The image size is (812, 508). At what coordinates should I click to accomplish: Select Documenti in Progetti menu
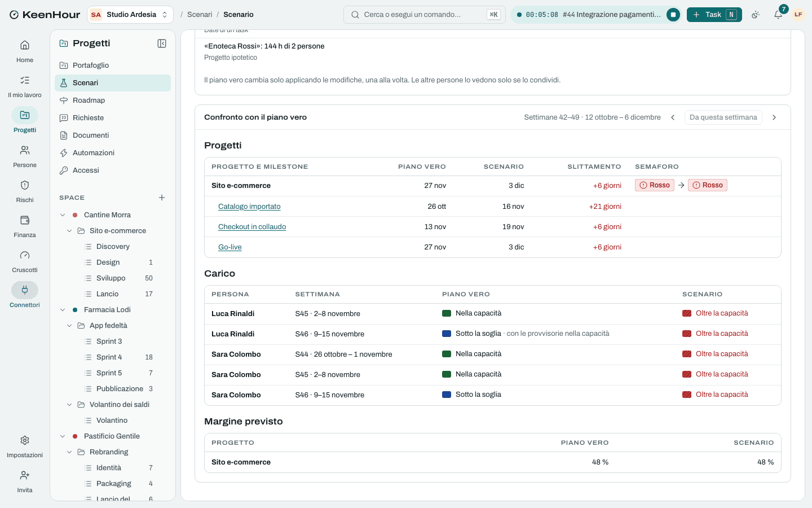click(x=113, y=135)
